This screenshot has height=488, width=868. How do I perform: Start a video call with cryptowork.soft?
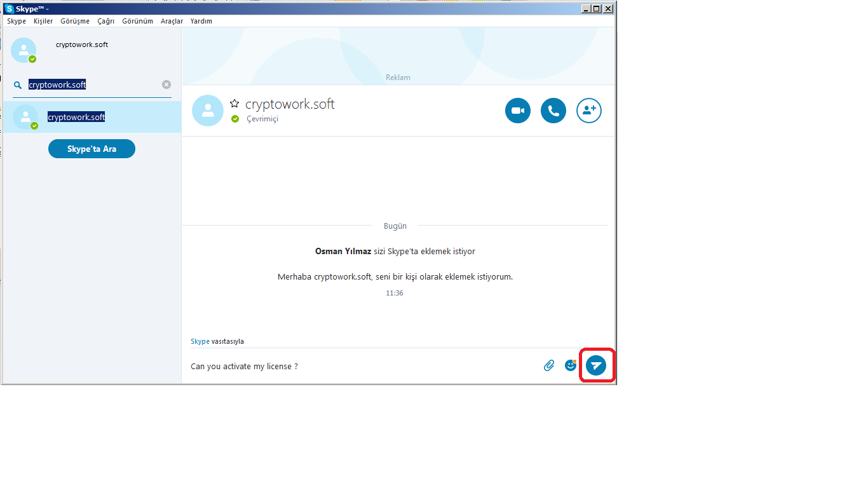tap(518, 111)
